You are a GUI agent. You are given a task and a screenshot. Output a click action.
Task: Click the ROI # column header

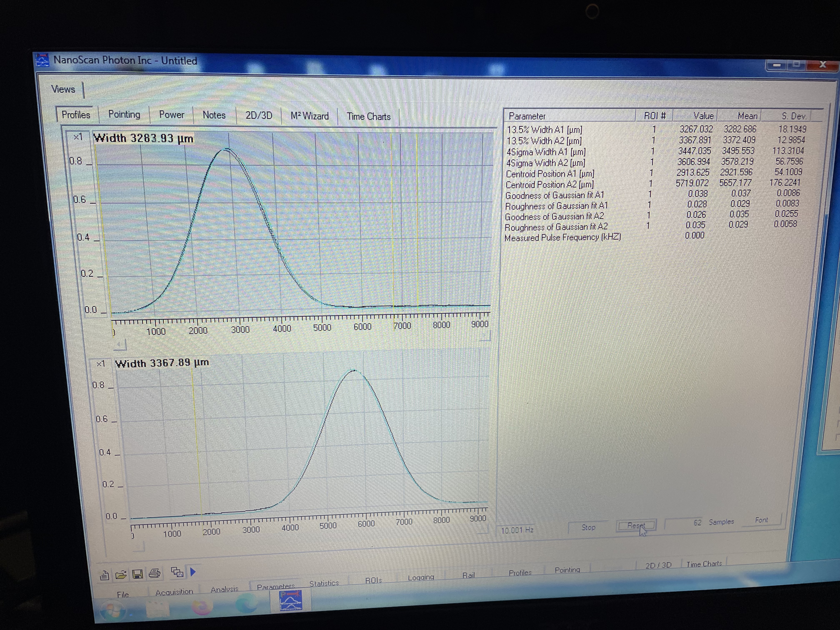click(x=654, y=115)
